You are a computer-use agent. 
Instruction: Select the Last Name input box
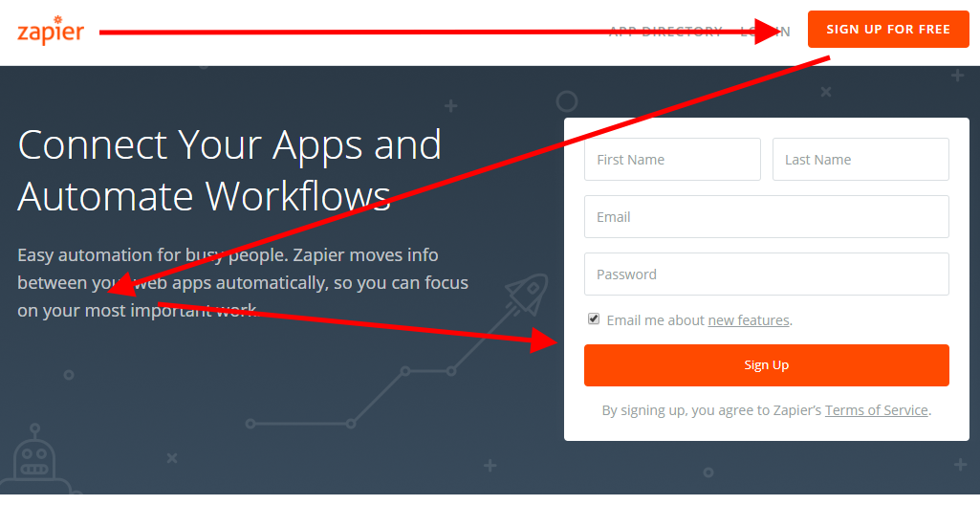pyautogui.click(x=860, y=160)
